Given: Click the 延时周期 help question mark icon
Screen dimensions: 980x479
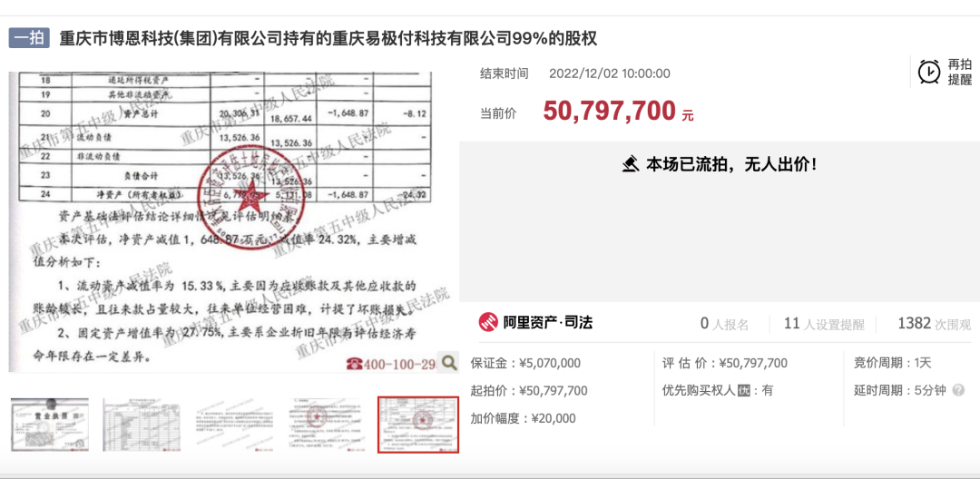Looking at the screenshot, I should (x=958, y=391).
